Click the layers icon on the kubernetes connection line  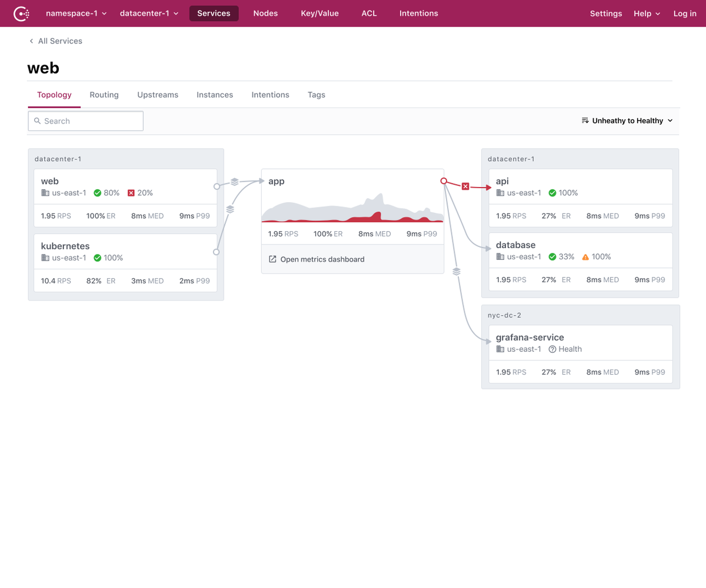[230, 209]
